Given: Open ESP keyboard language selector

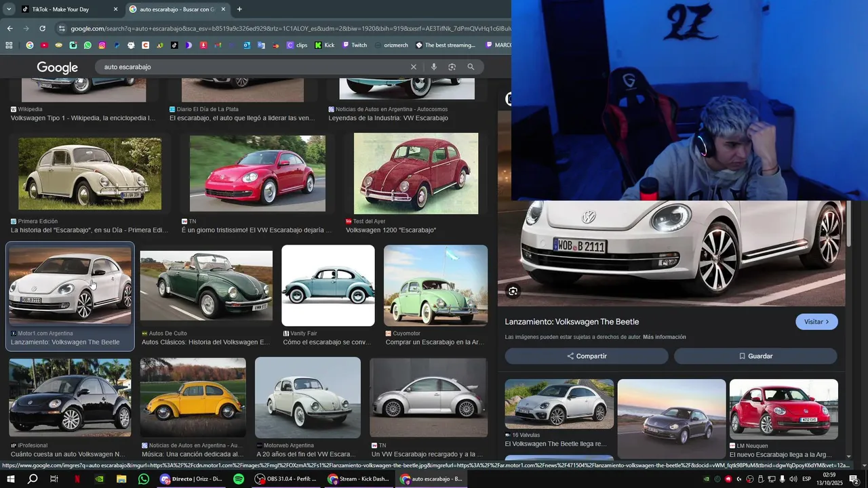Looking at the screenshot, I should click(x=808, y=479).
